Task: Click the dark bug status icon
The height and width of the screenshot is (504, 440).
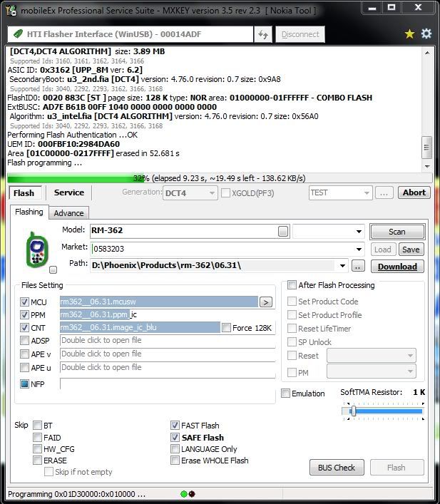Action: coord(192,494)
